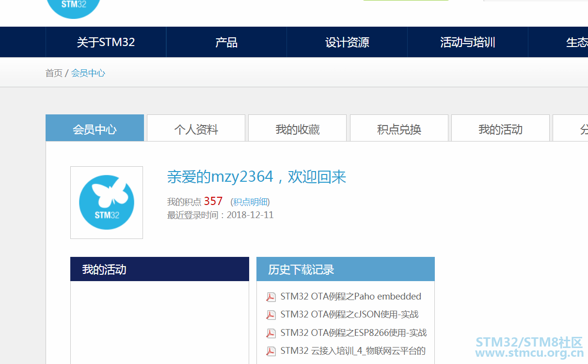
Task: Open the 设计资源 navigation menu
Action: (347, 42)
